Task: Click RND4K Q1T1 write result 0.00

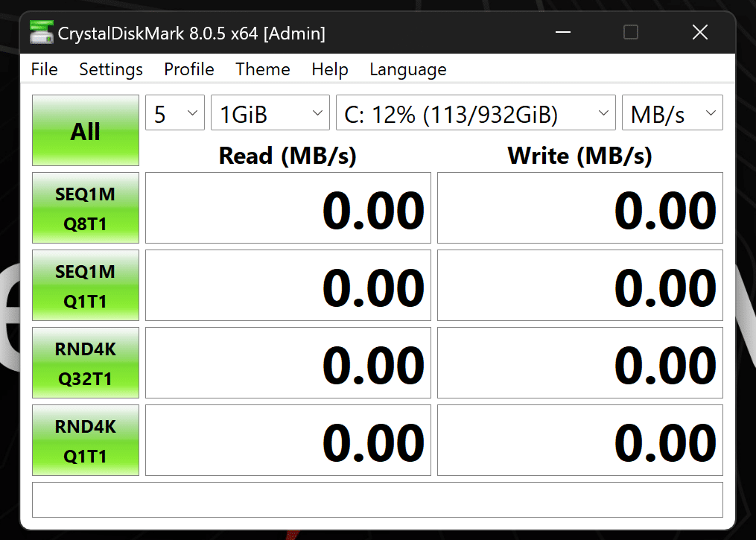Action: click(580, 440)
